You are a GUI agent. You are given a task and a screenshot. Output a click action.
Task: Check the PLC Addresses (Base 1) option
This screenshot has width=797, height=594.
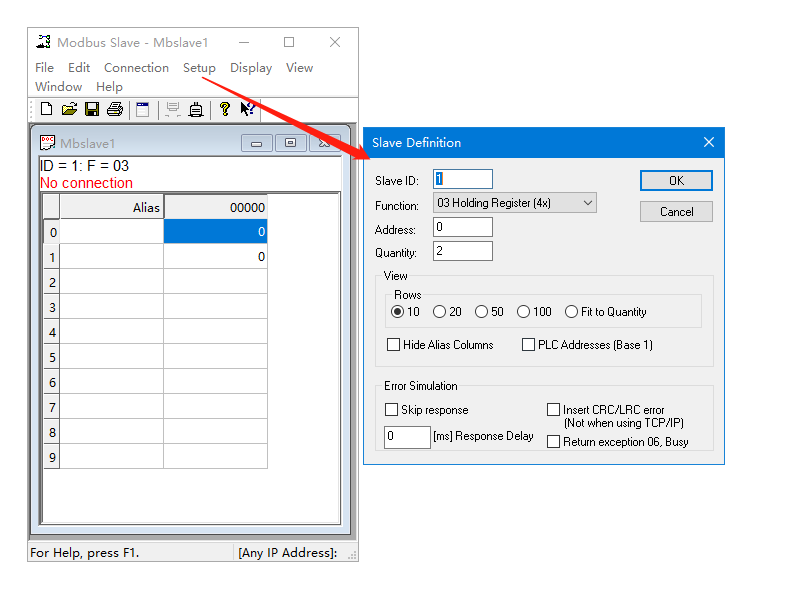(x=529, y=345)
